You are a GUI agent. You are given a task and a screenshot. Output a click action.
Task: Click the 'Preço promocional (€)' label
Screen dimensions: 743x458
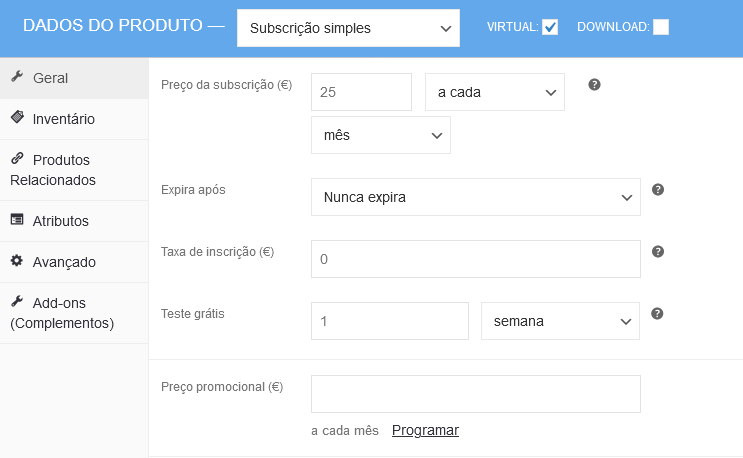222,387
